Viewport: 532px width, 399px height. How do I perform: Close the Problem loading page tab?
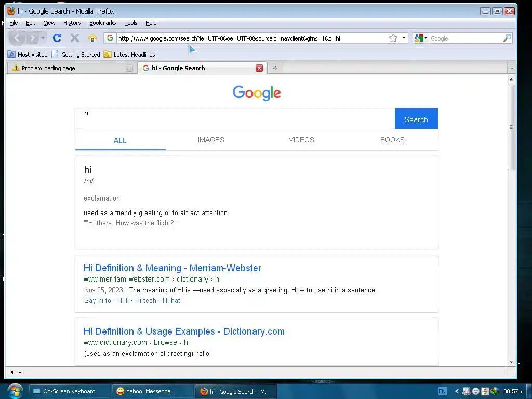click(129, 68)
